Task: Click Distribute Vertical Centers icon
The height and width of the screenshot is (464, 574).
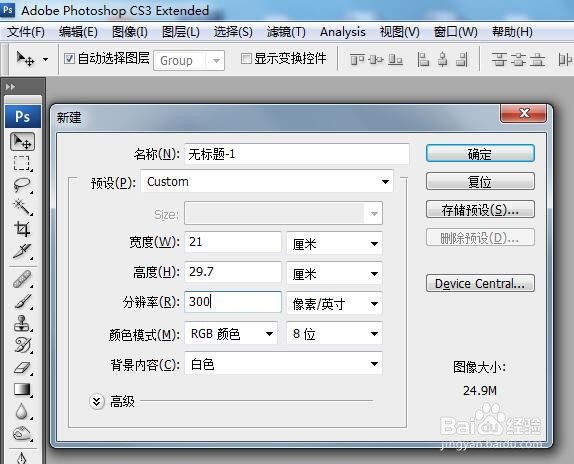Action: pos(518,59)
